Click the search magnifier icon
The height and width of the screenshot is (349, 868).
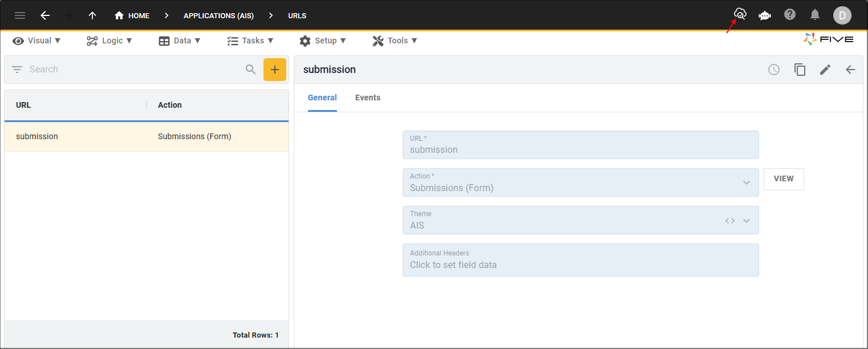tap(251, 70)
